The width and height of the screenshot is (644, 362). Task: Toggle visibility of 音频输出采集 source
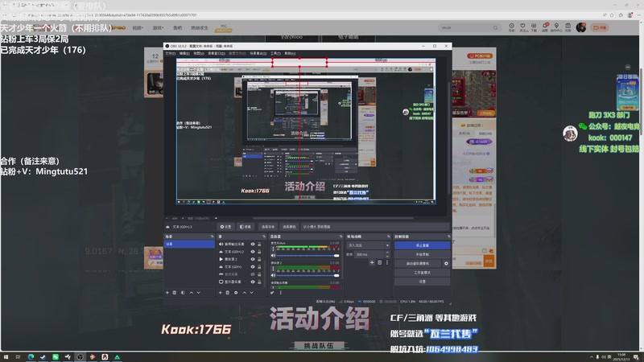pos(253,245)
